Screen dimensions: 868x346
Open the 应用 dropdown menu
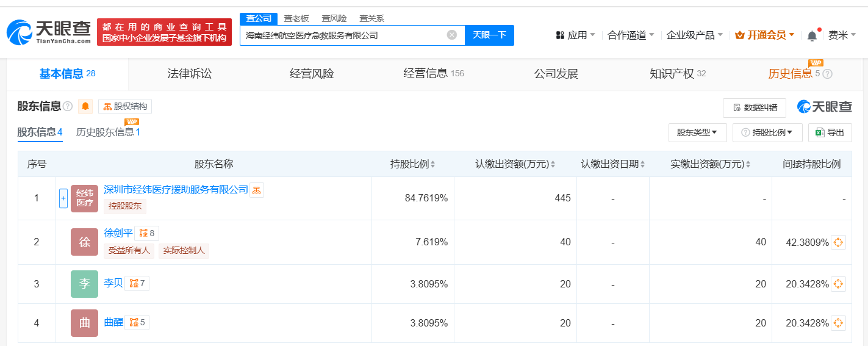tap(575, 35)
